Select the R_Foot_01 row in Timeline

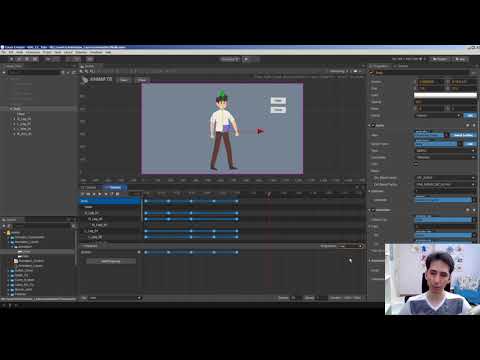(110, 225)
